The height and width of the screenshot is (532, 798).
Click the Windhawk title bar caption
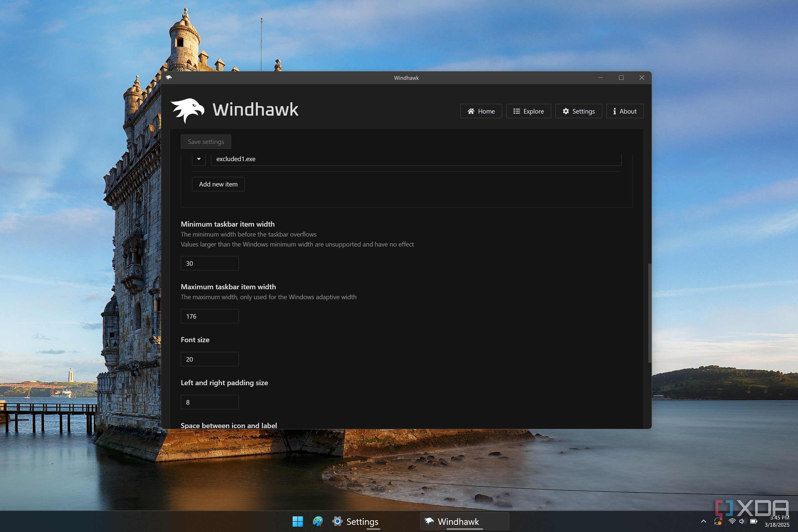pyautogui.click(x=406, y=78)
